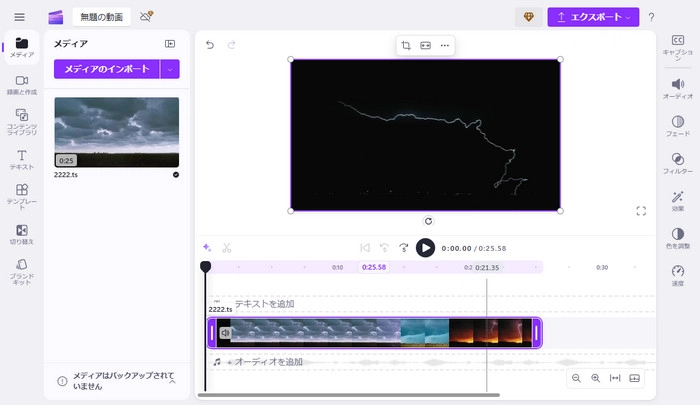Select the 2222.ts media thumbnail

117,132
